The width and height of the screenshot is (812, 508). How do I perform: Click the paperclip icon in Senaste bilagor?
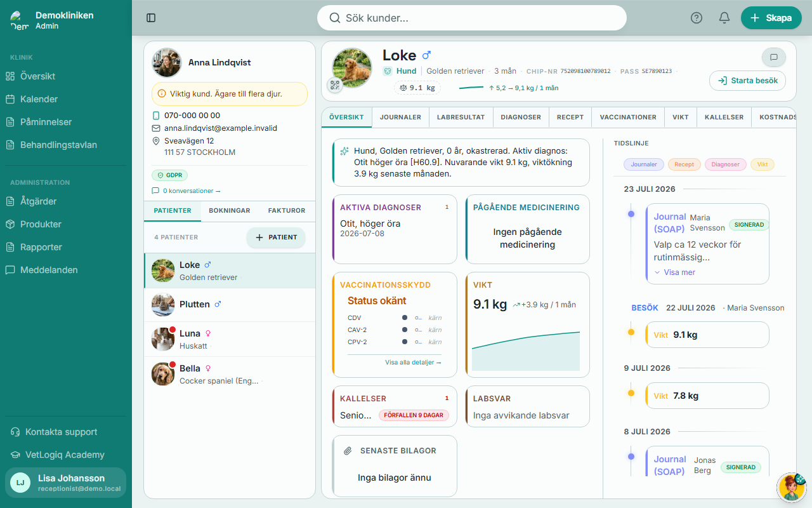point(348,451)
